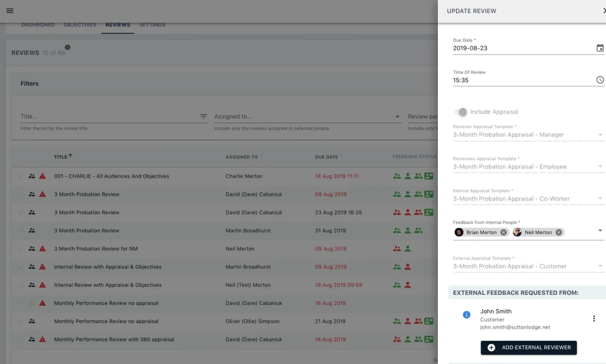Click warning icon on 3 Month Probation Review for NM

(42, 249)
